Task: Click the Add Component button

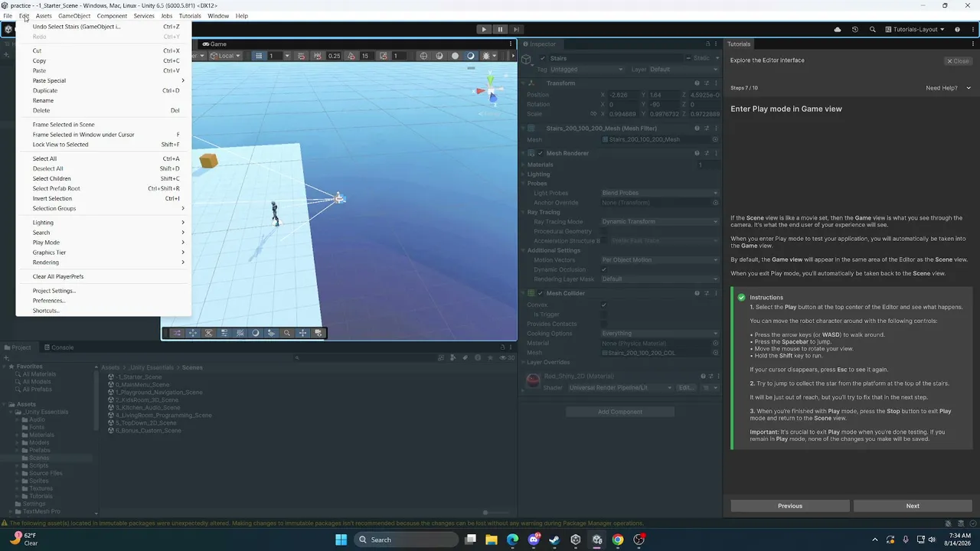Action: tap(620, 412)
